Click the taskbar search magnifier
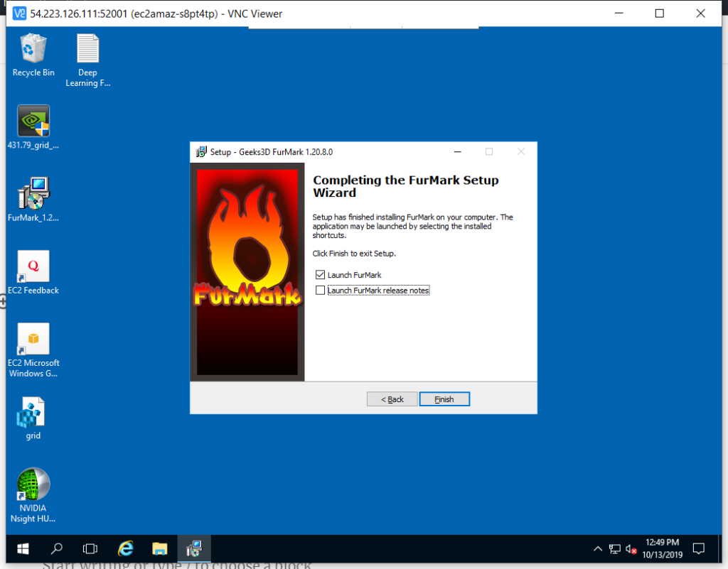This screenshot has height=569, width=728. (57, 548)
